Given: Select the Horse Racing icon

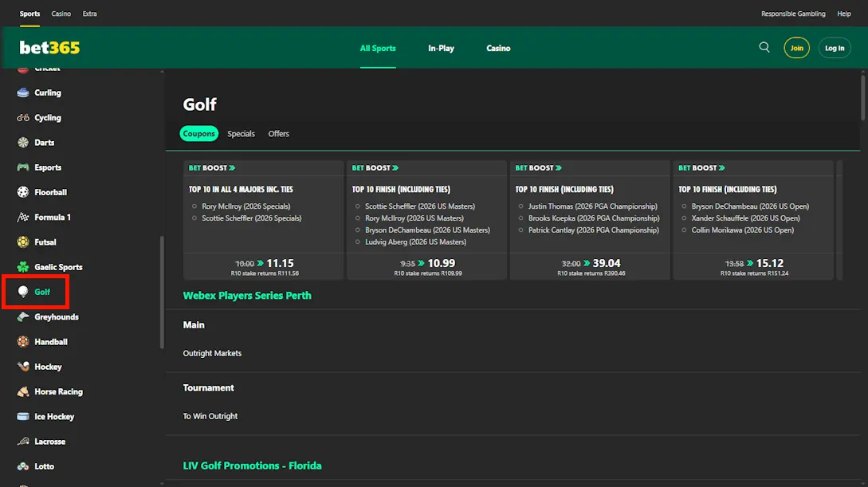Looking at the screenshot, I should click(x=23, y=391).
